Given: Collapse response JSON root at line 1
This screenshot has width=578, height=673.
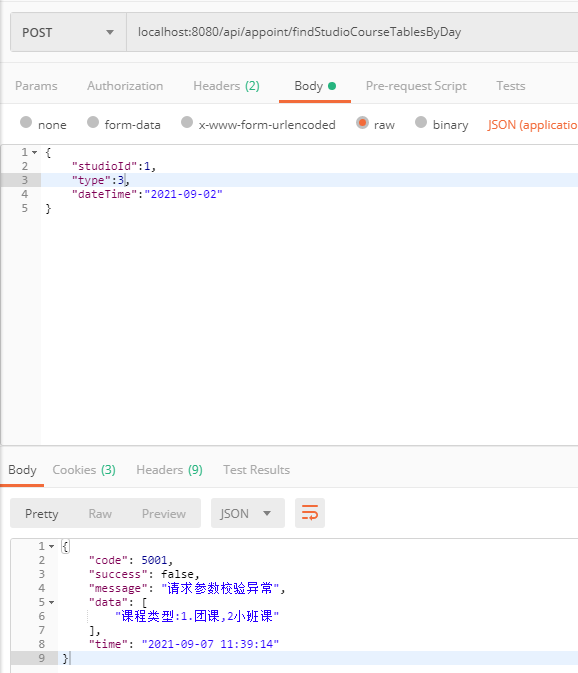Looking at the screenshot, I should coord(51,546).
